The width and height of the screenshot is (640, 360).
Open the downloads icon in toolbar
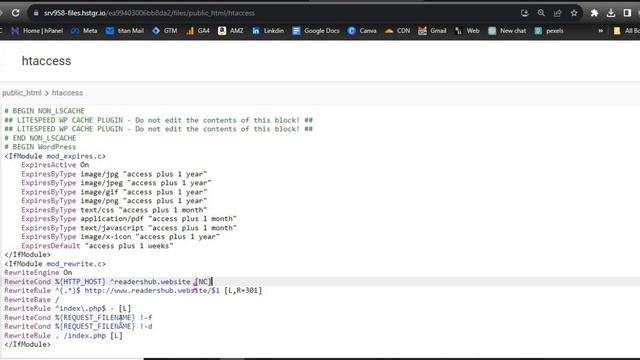point(611,13)
